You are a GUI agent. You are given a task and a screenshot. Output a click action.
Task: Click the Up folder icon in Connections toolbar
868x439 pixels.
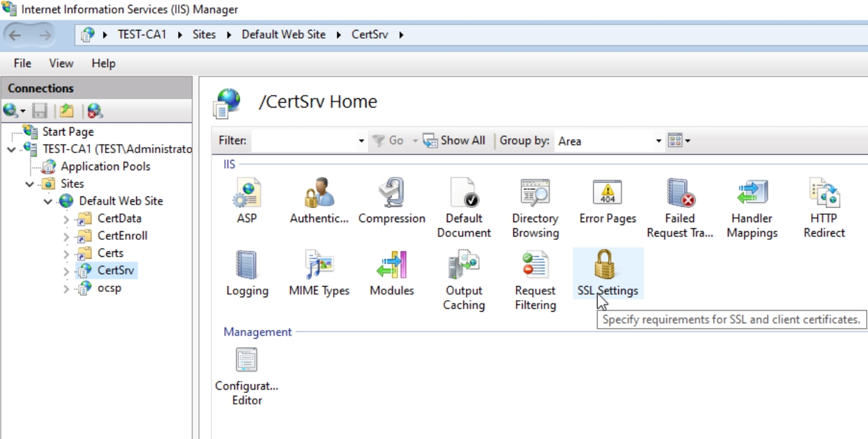click(66, 110)
